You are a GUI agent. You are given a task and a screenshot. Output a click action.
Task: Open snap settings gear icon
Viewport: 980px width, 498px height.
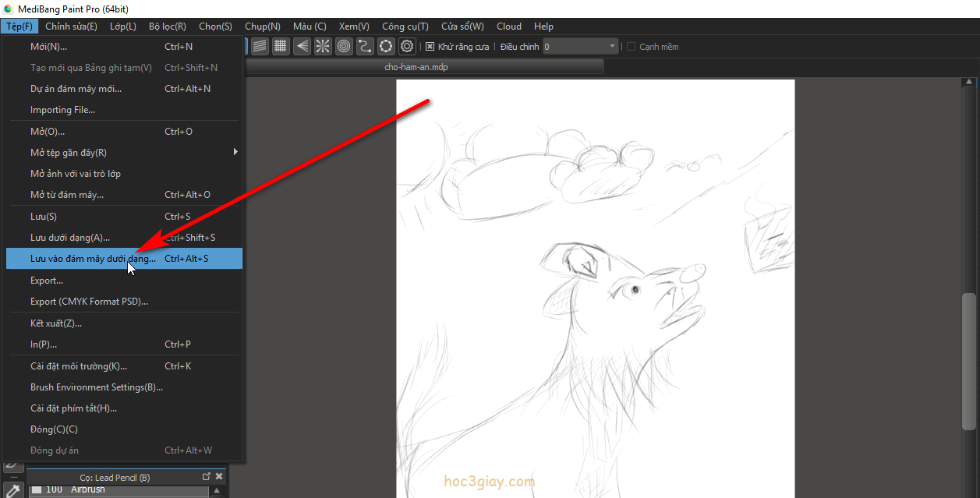407,47
